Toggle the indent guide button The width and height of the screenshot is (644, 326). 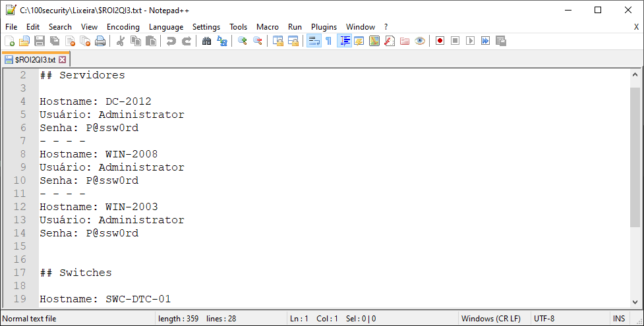click(x=344, y=41)
